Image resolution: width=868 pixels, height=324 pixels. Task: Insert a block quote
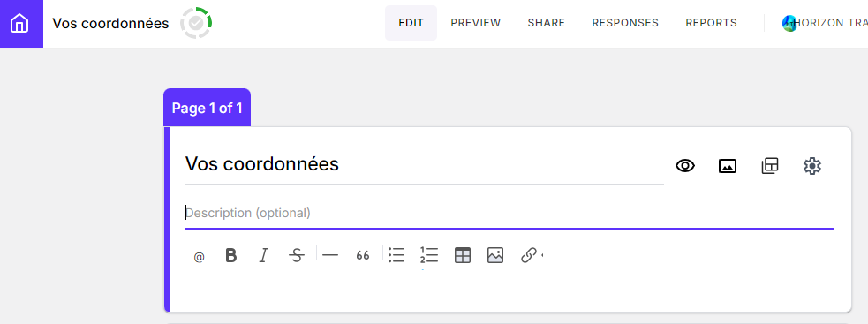(363, 255)
